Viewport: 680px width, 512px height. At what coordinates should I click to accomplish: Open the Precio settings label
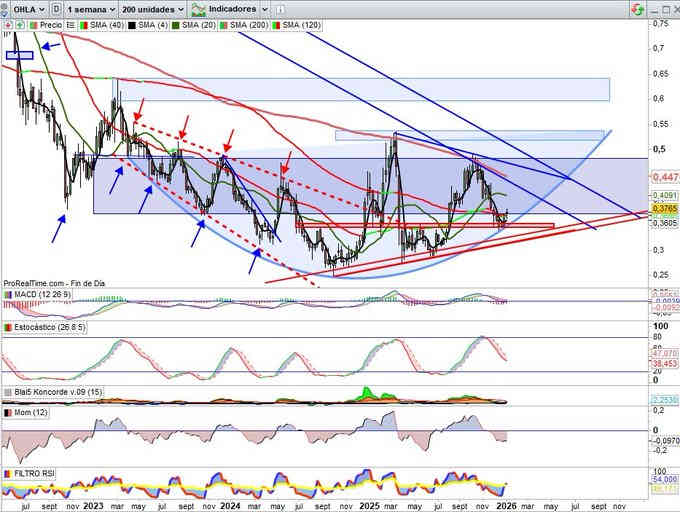50,24
